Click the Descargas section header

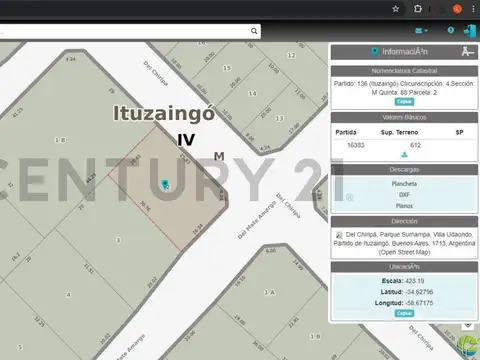404,170
